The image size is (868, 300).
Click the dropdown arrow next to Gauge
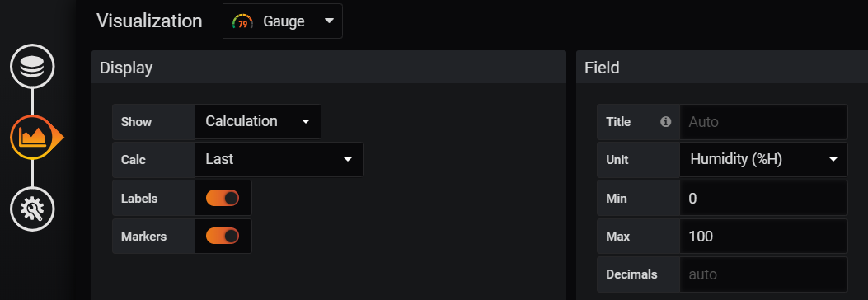tap(329, 21)
